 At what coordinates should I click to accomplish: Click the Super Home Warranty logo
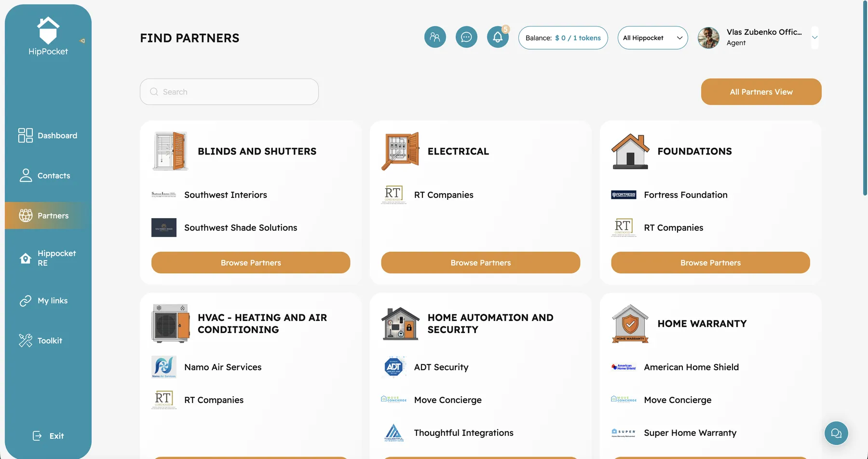pos(624,433)
